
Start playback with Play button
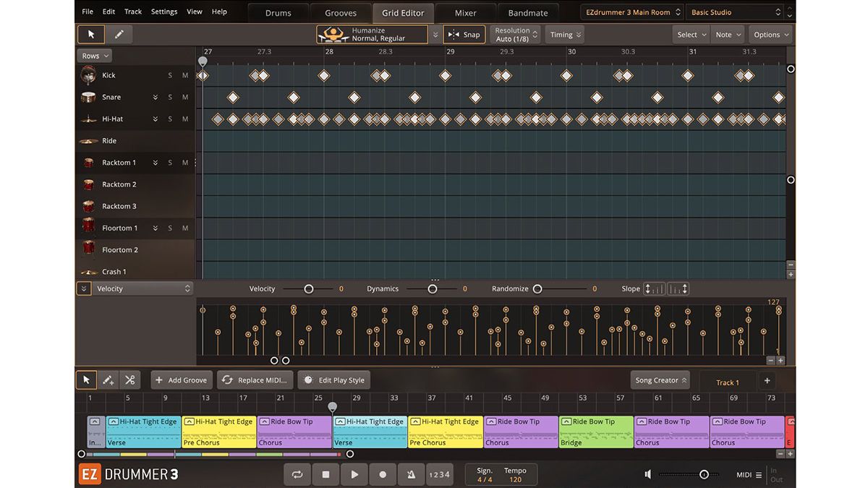(354, 474)
